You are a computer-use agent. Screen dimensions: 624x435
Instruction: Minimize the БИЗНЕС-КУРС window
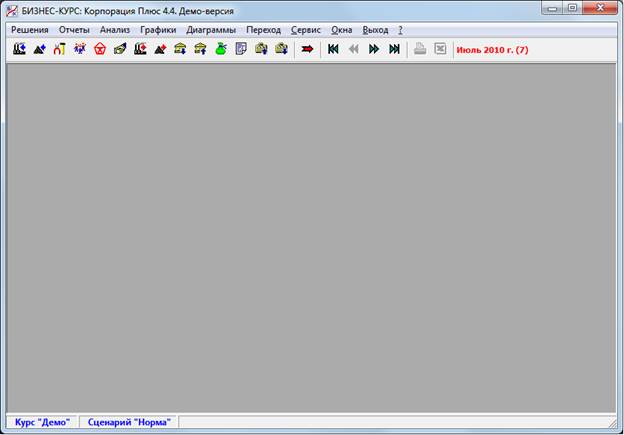coord(552,8)
